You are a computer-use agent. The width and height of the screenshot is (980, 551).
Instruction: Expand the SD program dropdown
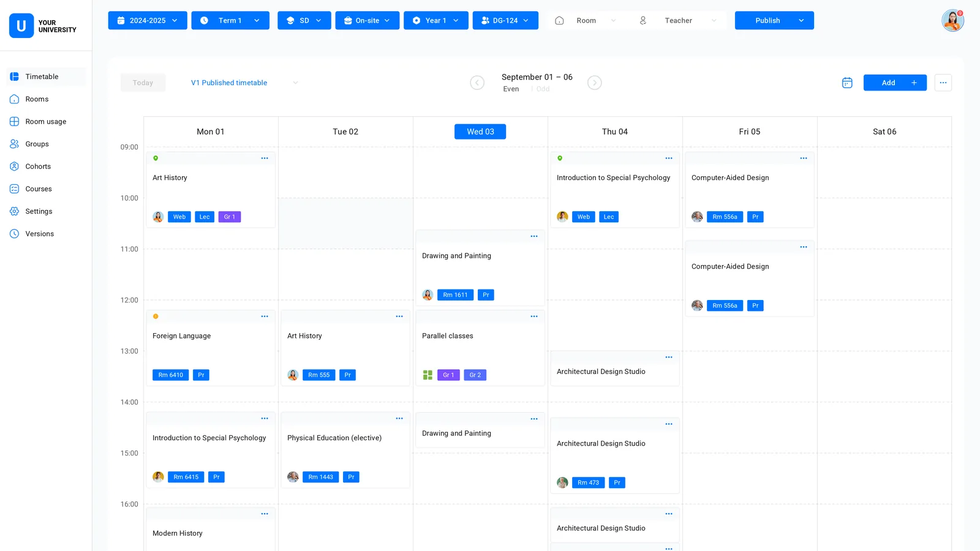[304, 20]
